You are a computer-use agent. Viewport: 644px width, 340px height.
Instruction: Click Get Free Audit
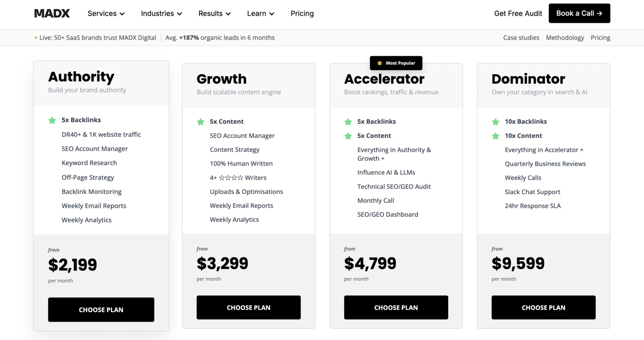tap(518, 13)
